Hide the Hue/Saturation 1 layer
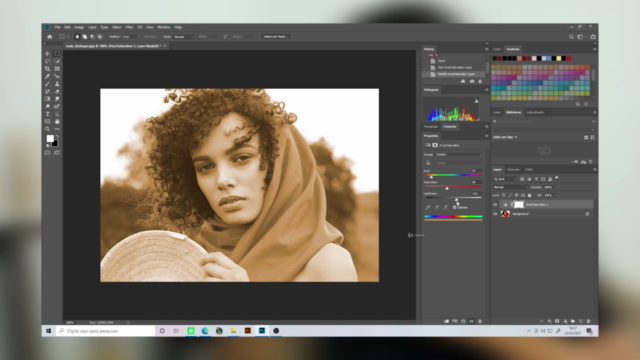 point(496,204)
